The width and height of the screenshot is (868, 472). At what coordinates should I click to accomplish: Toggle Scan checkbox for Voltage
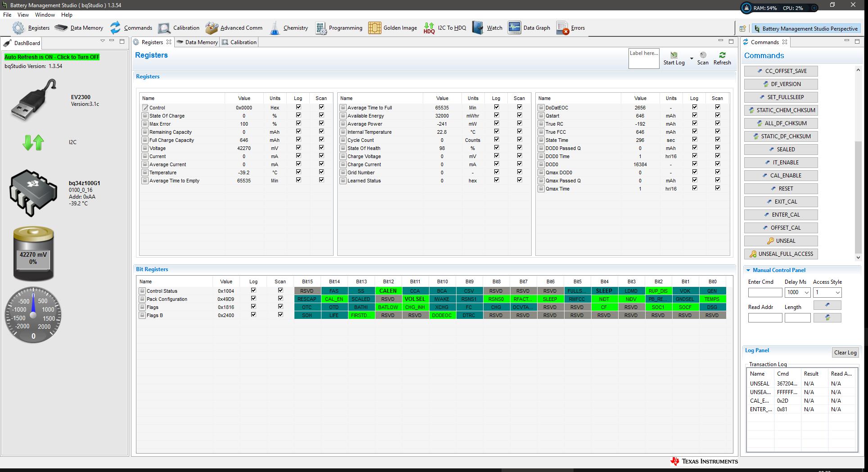321,148
